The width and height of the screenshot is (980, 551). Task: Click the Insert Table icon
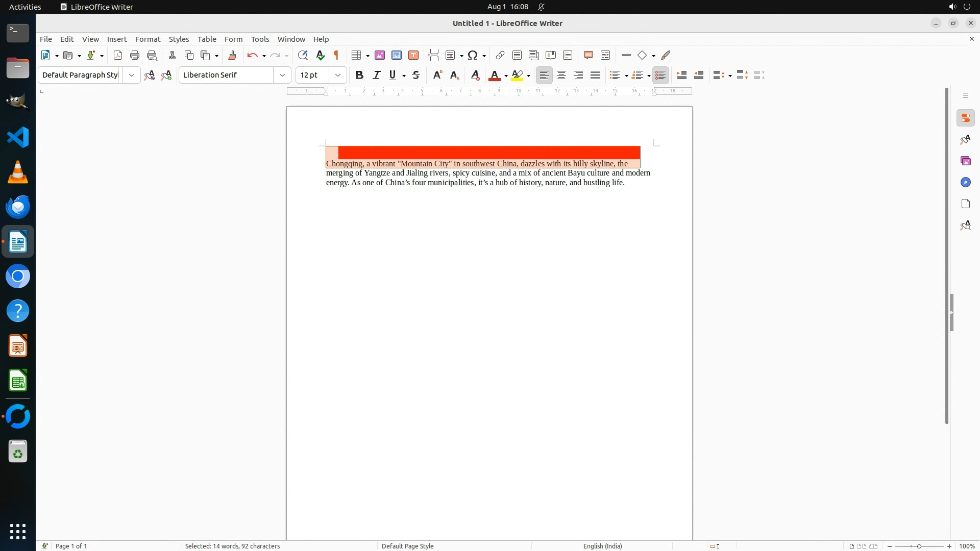[357, 55]
